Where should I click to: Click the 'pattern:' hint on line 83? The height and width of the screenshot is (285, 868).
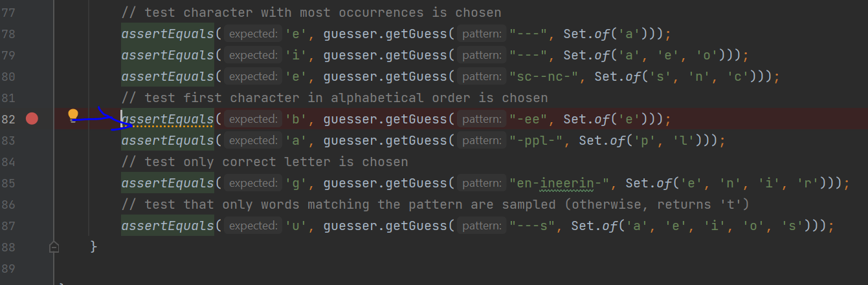(482, 140)
